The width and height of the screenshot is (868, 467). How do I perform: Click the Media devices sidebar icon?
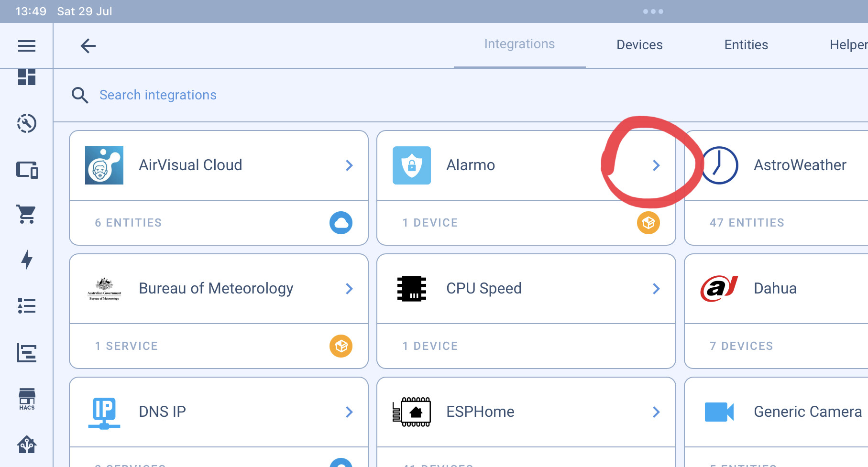coord(27,170)
